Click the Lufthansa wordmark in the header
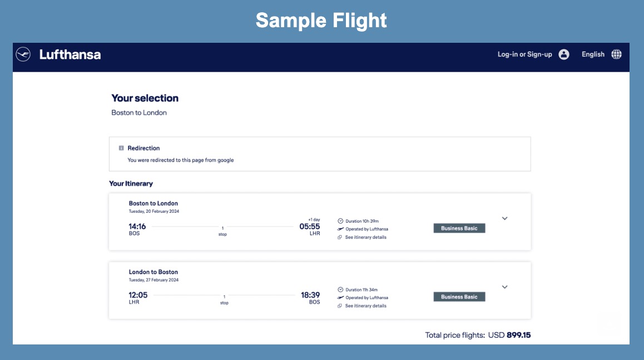The image size is (644, 360). 70,54
